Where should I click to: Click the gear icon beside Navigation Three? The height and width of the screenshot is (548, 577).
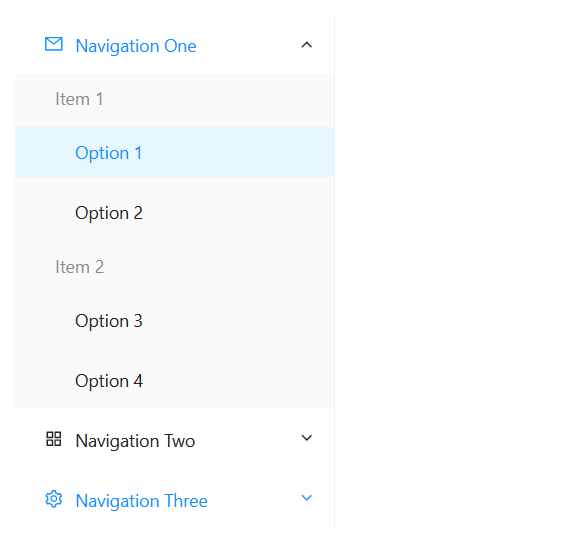point(54,499)
